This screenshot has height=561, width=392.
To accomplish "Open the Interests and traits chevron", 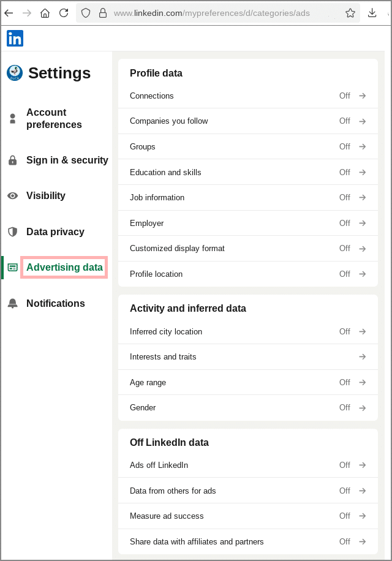I will click(364, 356).
